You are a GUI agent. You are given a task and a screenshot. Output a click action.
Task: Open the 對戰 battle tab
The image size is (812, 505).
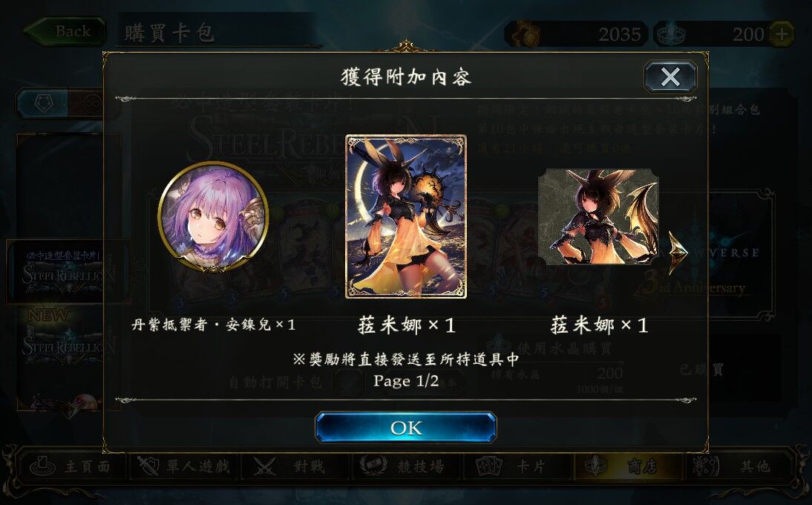pos(294,466)
